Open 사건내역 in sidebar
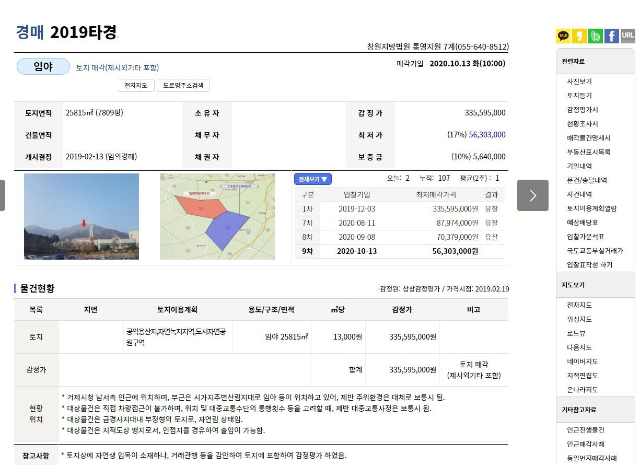The image size is (640, 465). pos(579,194)
